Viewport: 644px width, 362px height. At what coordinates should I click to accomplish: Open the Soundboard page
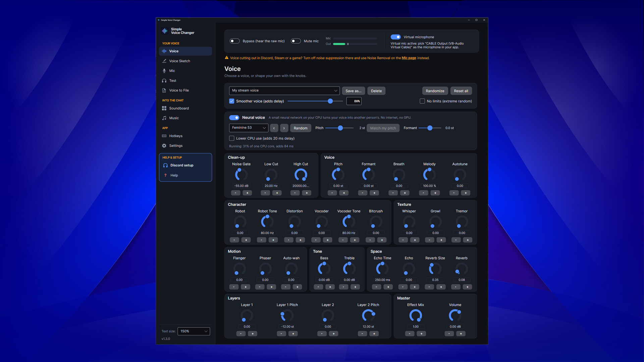pos(185,108)
